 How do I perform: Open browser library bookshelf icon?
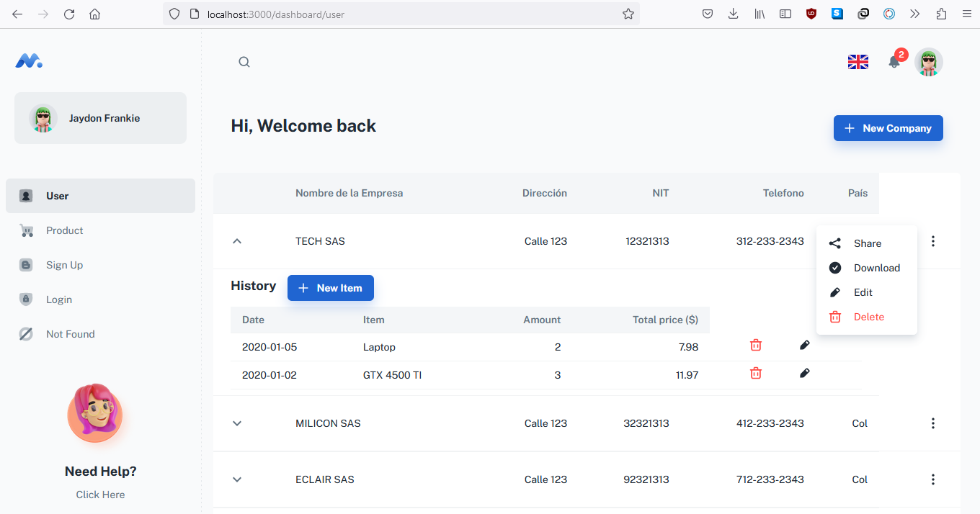[759, 14]
